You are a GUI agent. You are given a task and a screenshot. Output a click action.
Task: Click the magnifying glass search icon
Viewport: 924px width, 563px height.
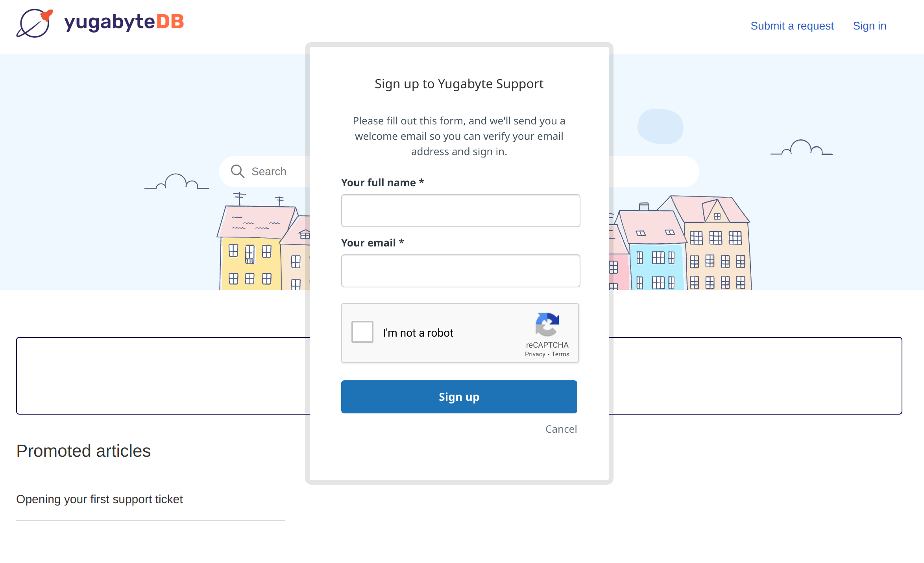pos(238,171)
